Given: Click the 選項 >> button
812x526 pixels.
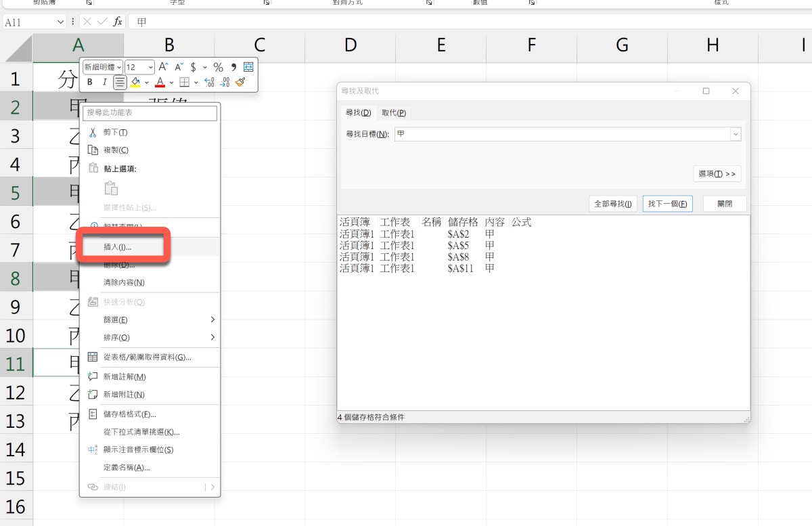Looking at the screenshot, I should tap(717, 174).
